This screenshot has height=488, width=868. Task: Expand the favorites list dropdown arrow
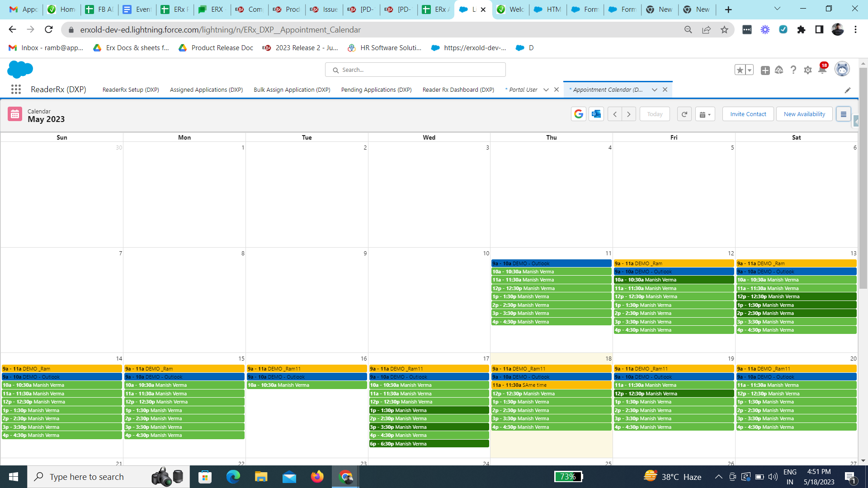point(750,70)
